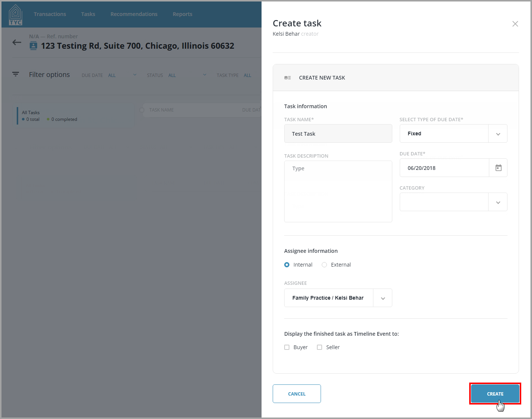Click the 'N/A — Ref. number' text
The width and height of the screenshot is (532, 419).
(53, 36)
